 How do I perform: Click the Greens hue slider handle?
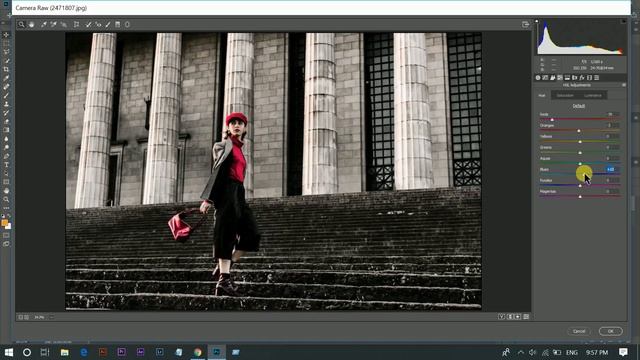pos(580,153)
